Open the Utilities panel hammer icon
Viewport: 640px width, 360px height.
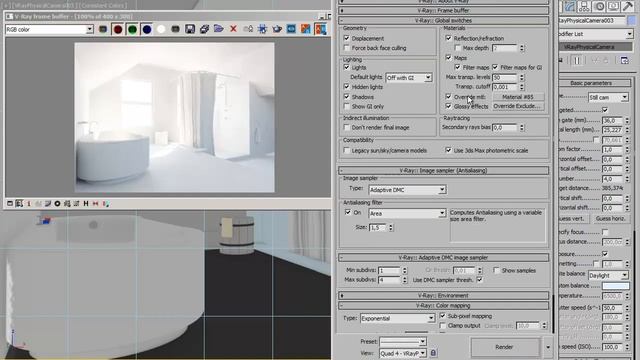point(627,7)
